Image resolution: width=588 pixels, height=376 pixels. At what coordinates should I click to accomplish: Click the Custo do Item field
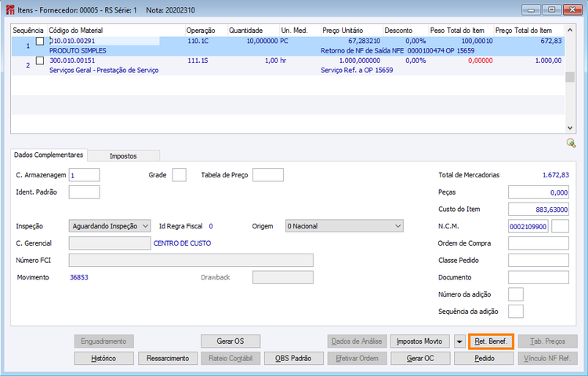[x=539, y=210]
